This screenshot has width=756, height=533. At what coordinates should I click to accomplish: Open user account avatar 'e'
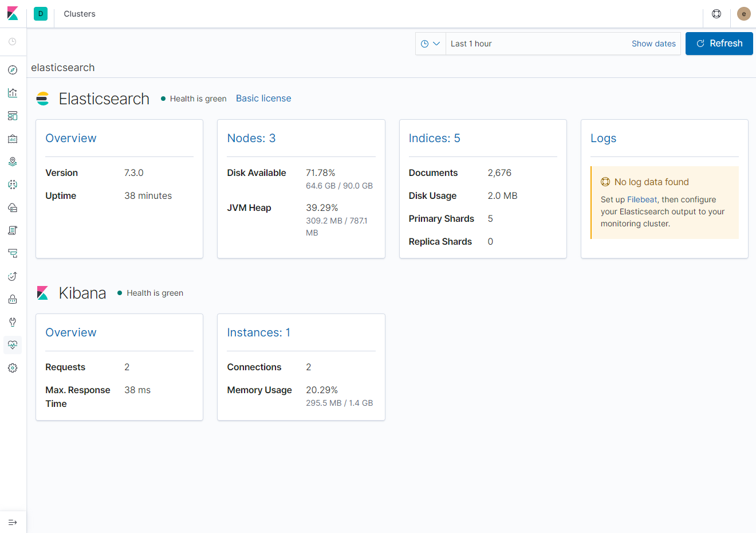pos(744,14)
